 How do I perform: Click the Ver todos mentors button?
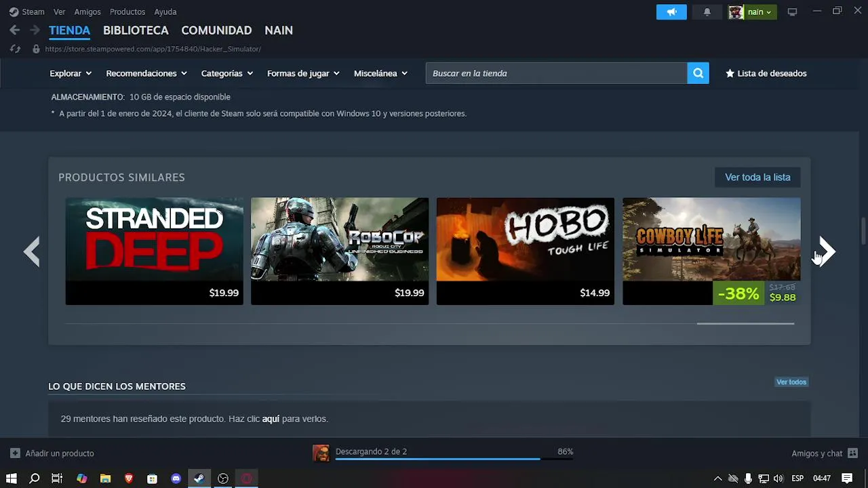(x=791, y=382)
